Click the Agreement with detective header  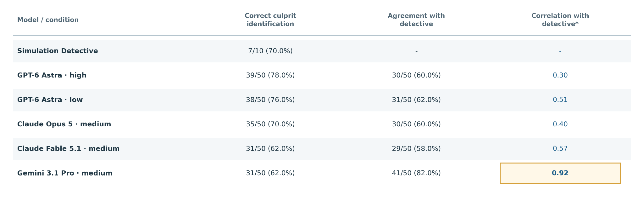[416, 20]
